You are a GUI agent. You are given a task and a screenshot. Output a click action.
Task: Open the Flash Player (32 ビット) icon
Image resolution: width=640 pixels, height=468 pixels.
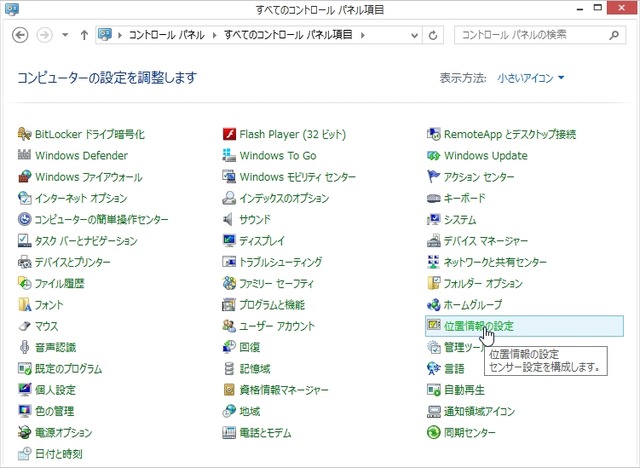[229, 134]
